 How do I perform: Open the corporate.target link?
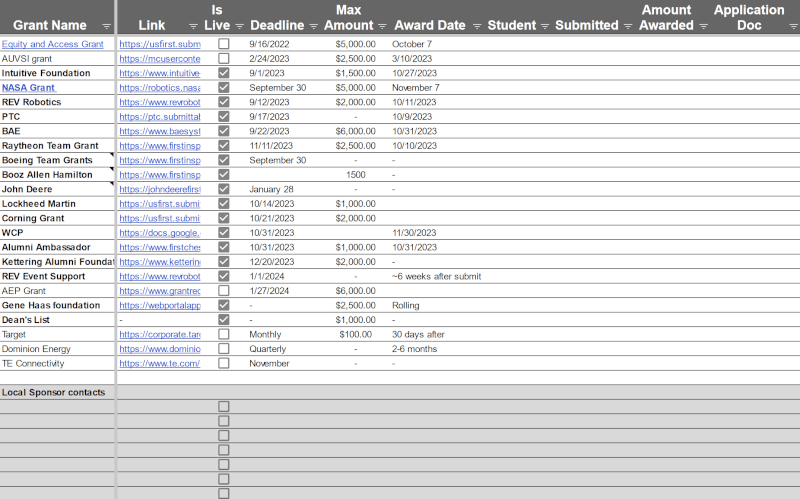point(160,334)
